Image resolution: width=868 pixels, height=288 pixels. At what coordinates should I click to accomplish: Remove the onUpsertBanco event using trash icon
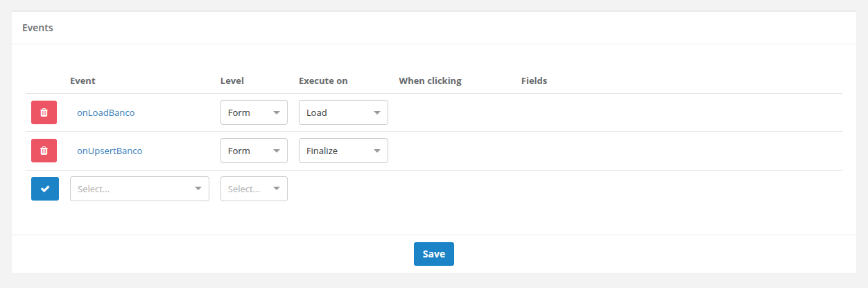pyautogui.click(x=44, y=151)
